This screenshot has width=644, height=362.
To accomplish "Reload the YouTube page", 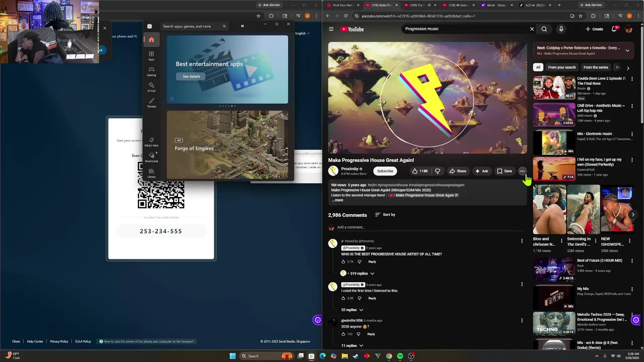I will [345, 16].
